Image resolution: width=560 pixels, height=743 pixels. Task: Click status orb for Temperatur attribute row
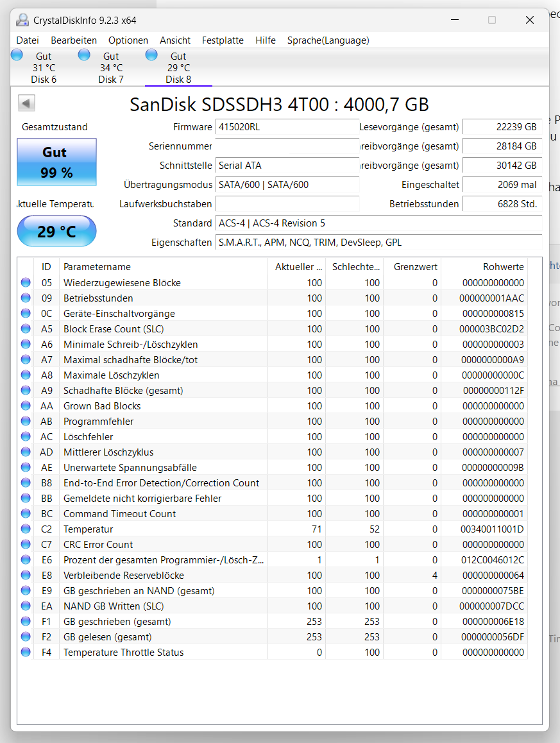coord(26,529)
